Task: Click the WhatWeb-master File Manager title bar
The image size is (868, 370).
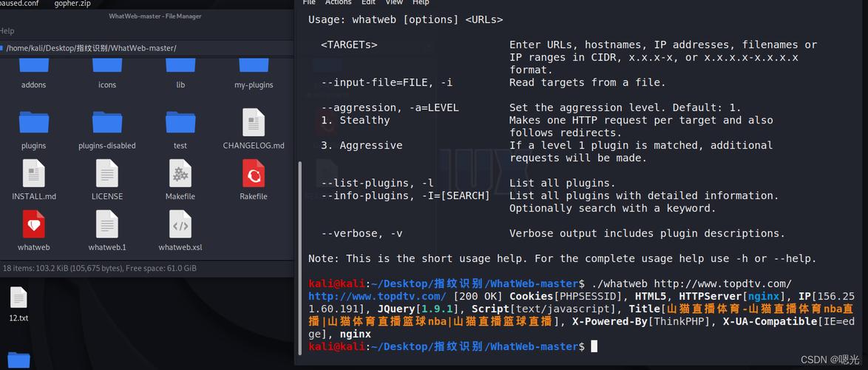Action: coord(155,16)
